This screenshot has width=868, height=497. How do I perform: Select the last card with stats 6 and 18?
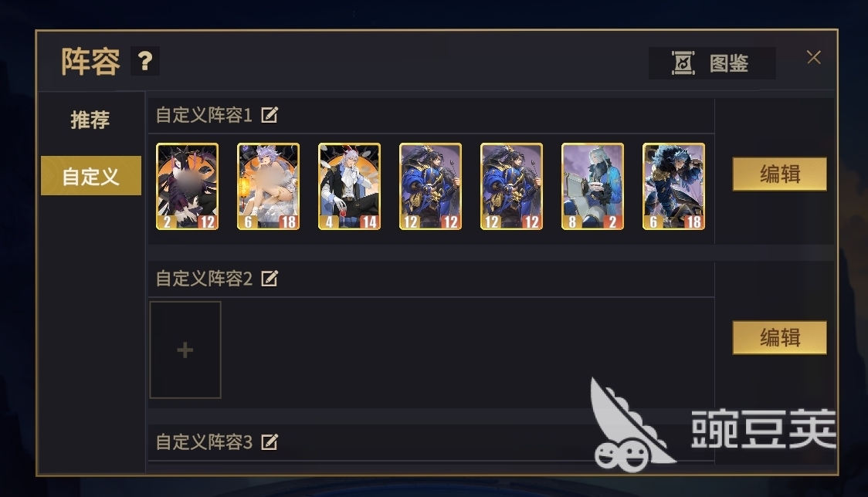[673, 187]
